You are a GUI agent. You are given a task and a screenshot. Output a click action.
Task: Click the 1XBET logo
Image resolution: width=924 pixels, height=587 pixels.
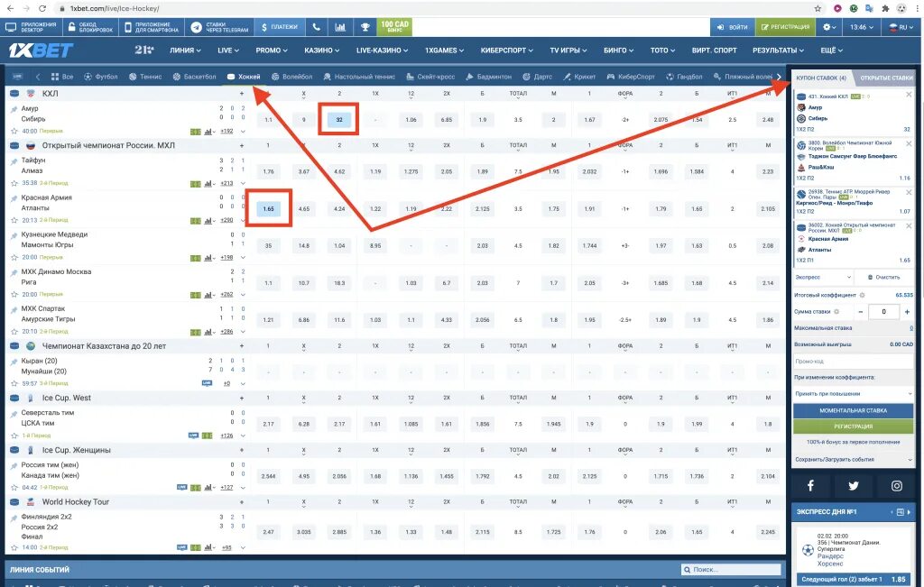(41, 50)
